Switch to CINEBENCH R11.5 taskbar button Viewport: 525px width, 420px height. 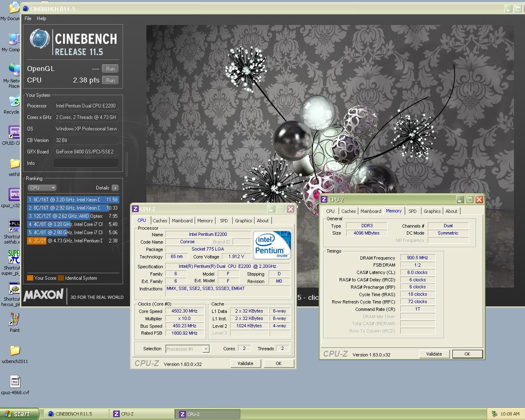pyautogui.click(x=76, y=414)
